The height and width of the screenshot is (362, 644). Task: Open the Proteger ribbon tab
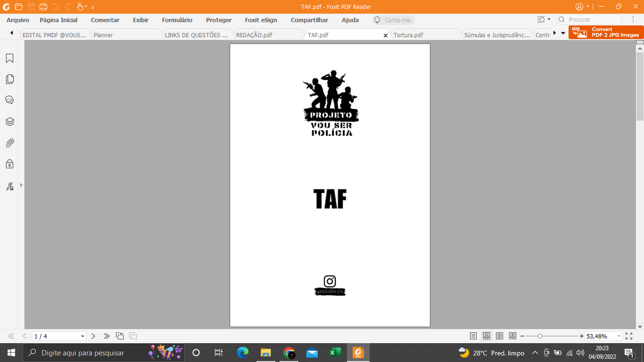[x=219, y=19]
